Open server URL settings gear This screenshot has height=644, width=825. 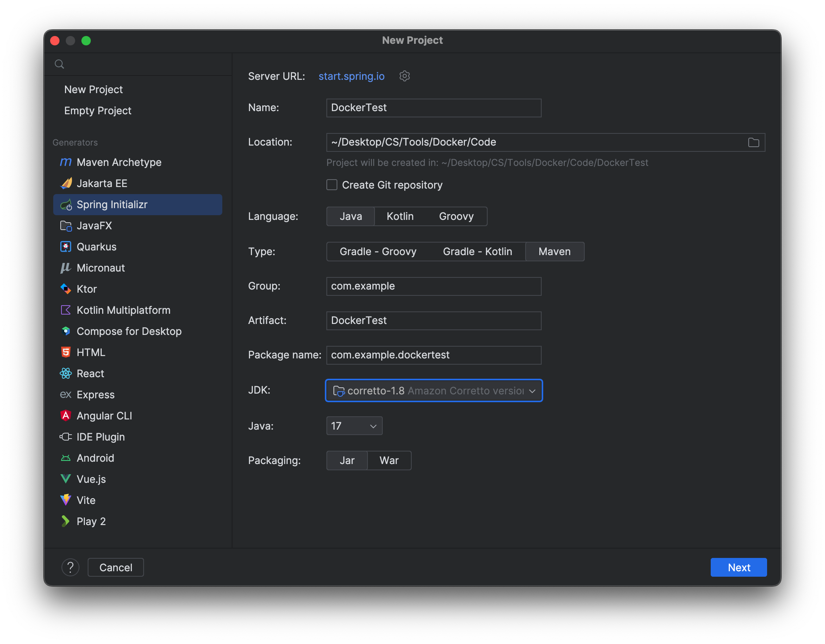(405, 76)
